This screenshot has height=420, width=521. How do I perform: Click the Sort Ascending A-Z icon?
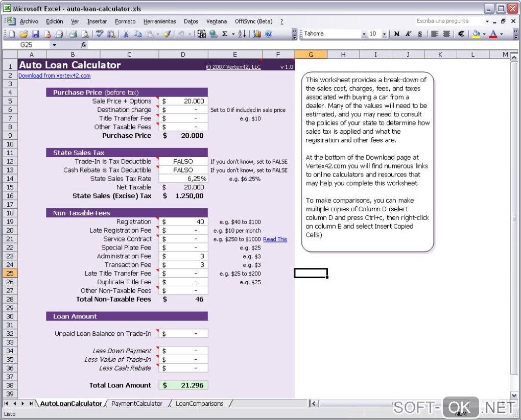[242, 34]
